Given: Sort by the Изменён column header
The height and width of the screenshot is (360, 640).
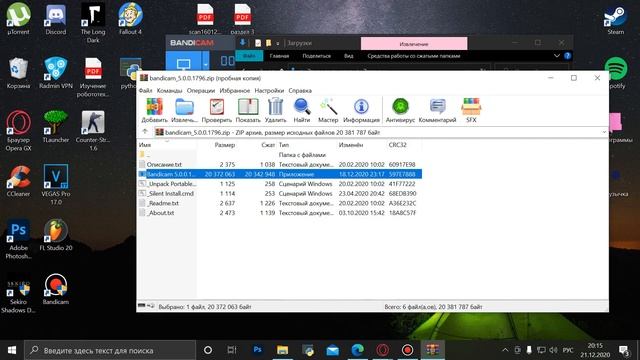Looking at the screenshot, I should pos(351,145).
